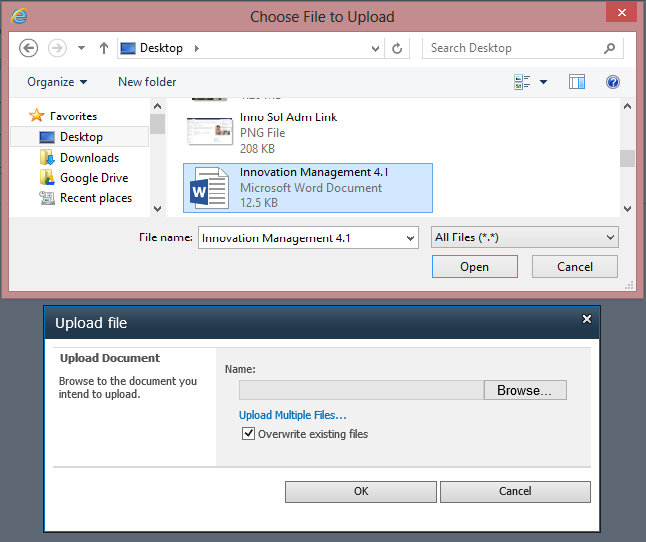Click the Up one level arrow
The width and height of the screenshot is (646, 542).
103,48
